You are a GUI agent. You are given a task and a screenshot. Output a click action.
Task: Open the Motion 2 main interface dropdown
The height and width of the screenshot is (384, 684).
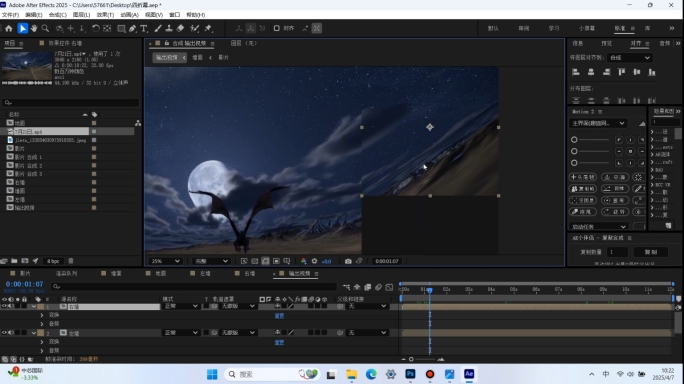[x=598, y=123]
